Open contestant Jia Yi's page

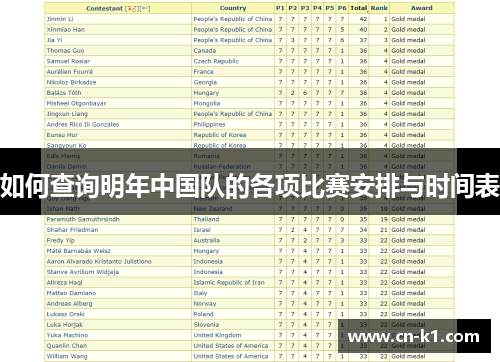tap(54, 40)
